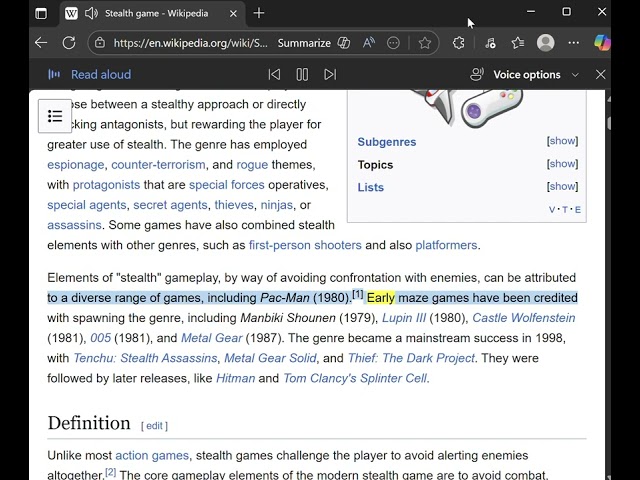
Task: Mute the tab using the speaker icon
Action: 91,13
